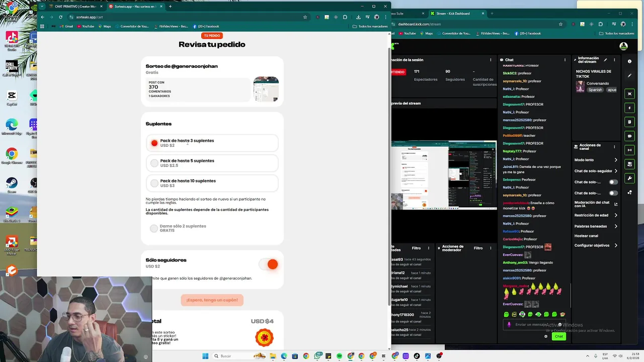The width and height of the screenshot is (644, 362).
Task: Open (20+) Facebook bookmark in front window
Action: [x=206, y=26]
